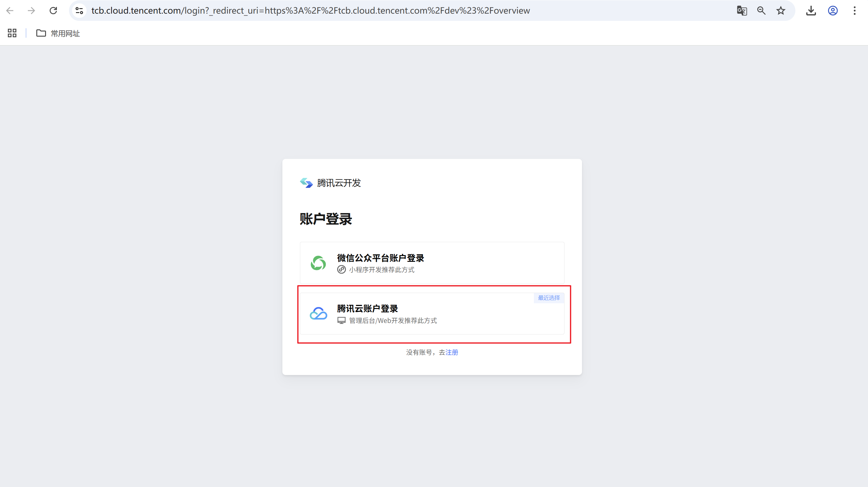The image size is (868, 487).
Task: Reload the current page
Action: (53, 11)
